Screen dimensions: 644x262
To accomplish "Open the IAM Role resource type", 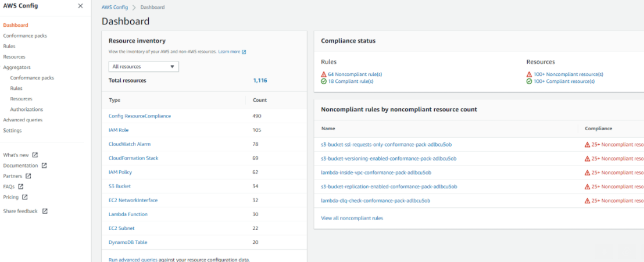I will tap(119, 130).
